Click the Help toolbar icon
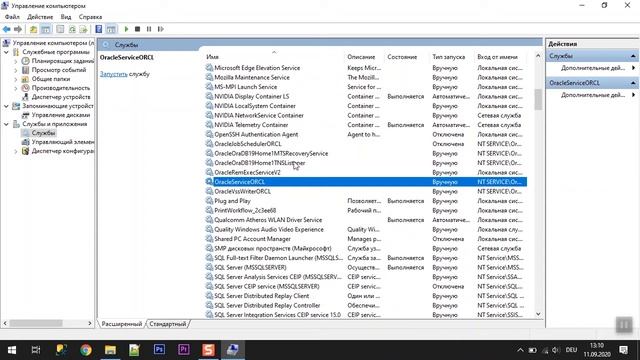 pos(99,29)
